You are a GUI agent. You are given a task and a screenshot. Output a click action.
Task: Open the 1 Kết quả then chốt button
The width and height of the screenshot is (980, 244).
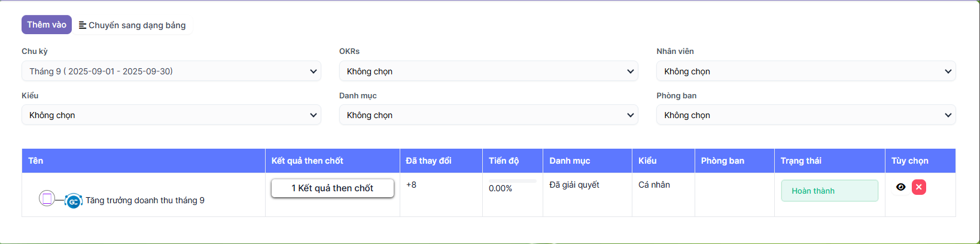[x=332, y=188]
